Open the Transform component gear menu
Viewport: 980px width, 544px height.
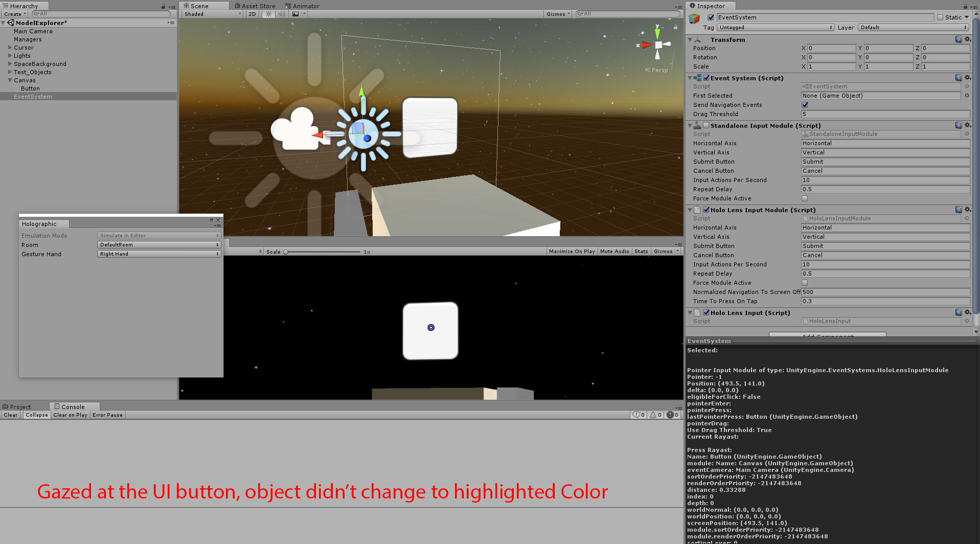coord(967,39)
